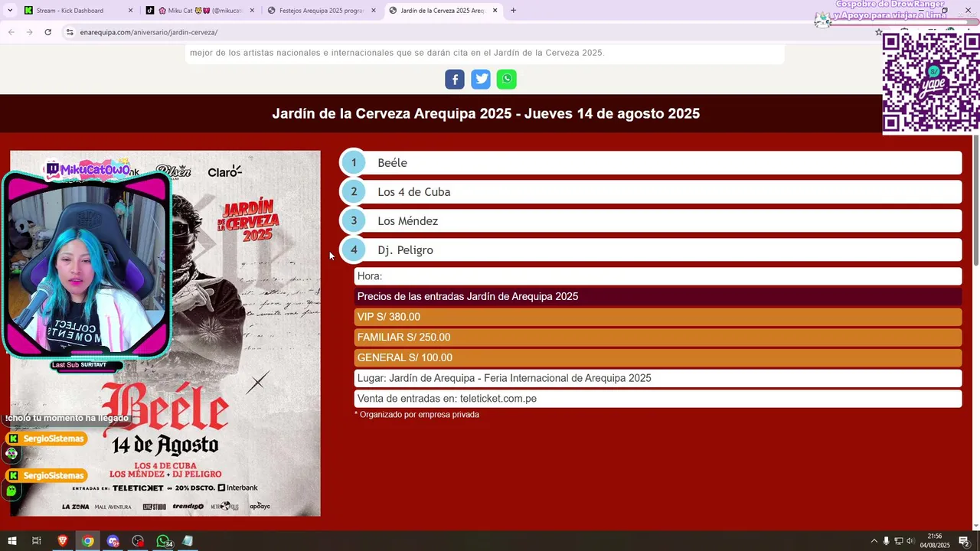Share the page on Facebook
The width and height of the screenshot is (980, 551).
(x=455, y=80)
